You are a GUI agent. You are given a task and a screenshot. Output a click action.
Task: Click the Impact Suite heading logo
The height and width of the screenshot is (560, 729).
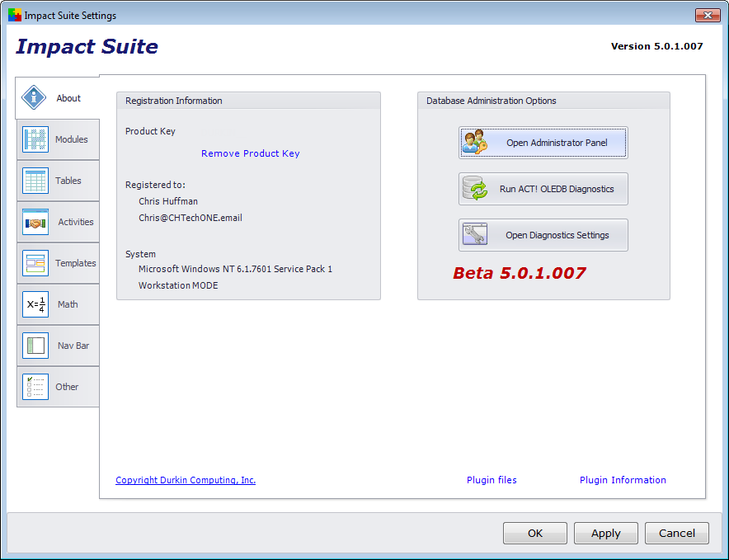(x=87, y=46)
